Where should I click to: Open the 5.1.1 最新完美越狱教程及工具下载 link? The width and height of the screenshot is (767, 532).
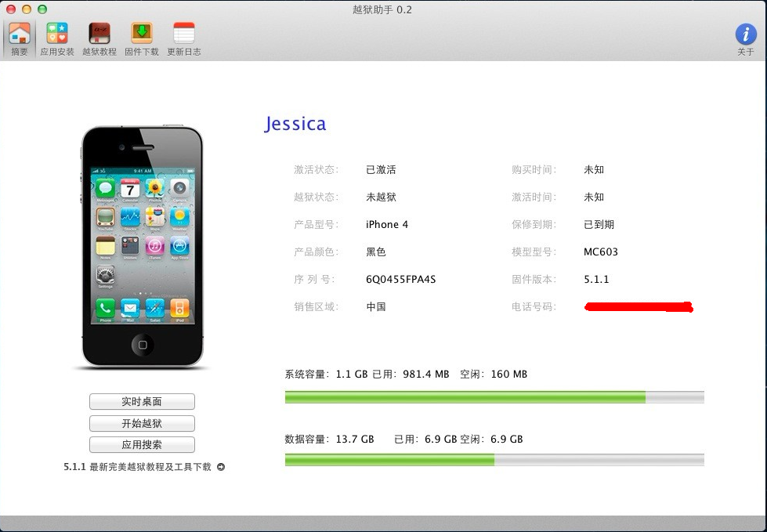(x=137, y=467)
